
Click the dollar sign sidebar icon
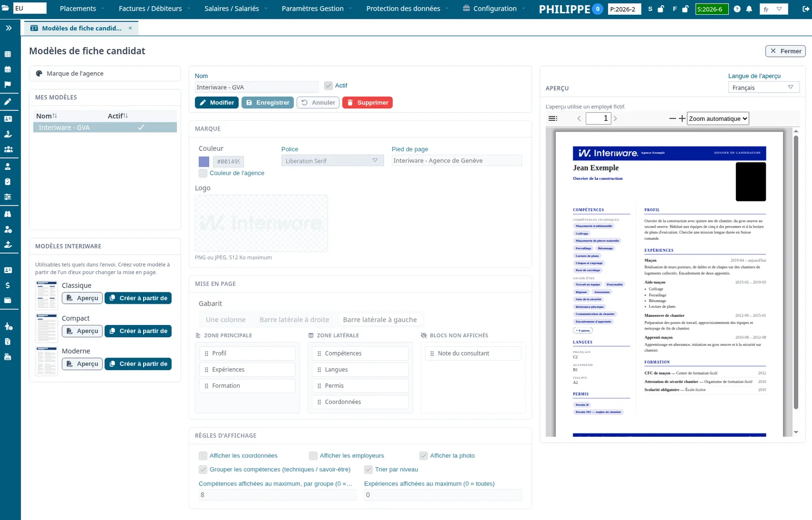8,285
